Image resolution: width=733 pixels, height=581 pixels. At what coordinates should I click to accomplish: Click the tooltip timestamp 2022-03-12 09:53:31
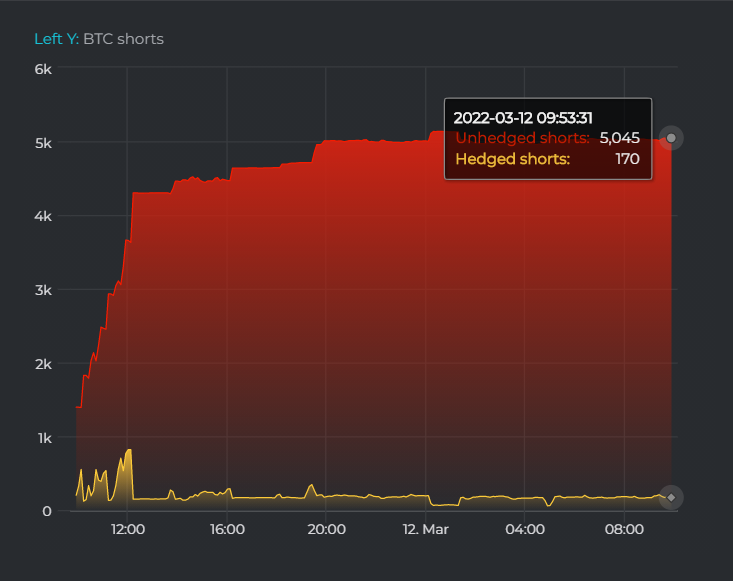(523, 117)
